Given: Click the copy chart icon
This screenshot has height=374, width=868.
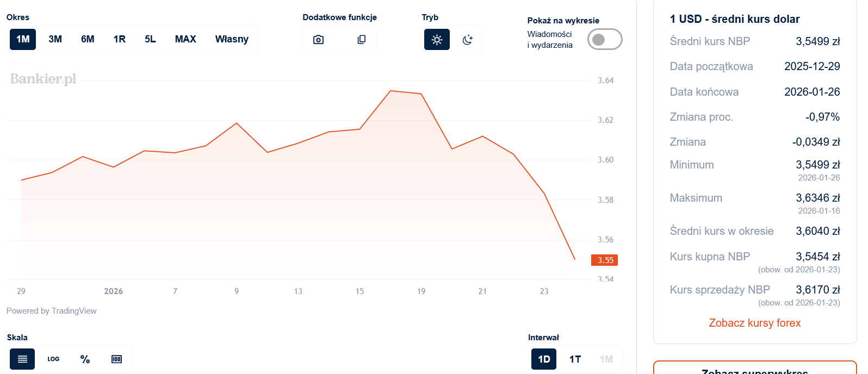Looking at the screenshot, I should 361,40.
